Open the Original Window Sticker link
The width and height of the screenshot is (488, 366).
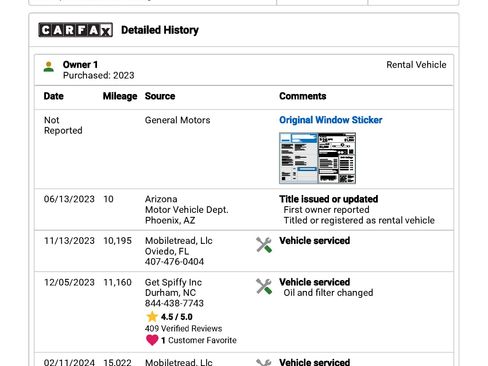331,120
